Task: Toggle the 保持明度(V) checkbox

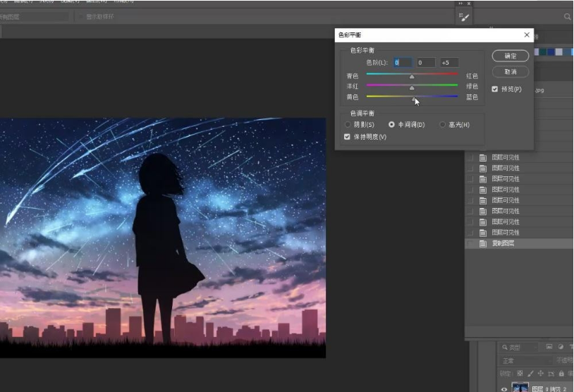Action: (347, 137)
